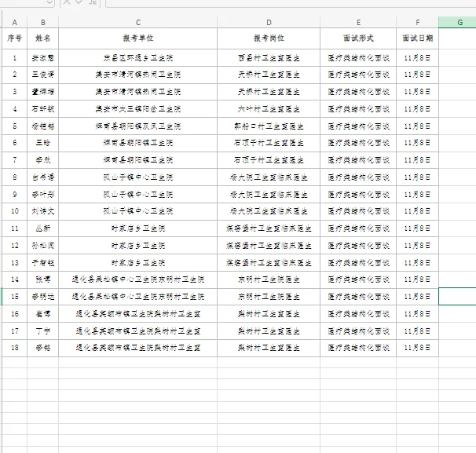Select the cell with serial number 1
476x453 pixels.
[15, 57]
